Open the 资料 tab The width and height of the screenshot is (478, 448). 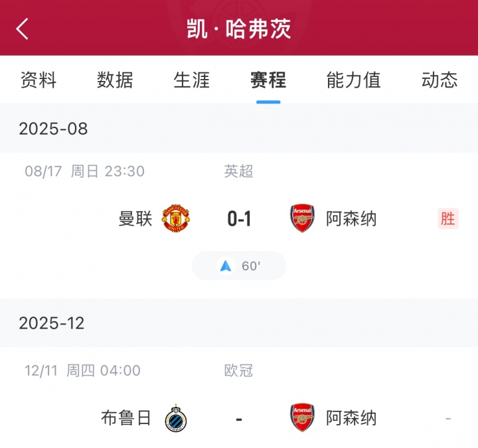point(39,80)
